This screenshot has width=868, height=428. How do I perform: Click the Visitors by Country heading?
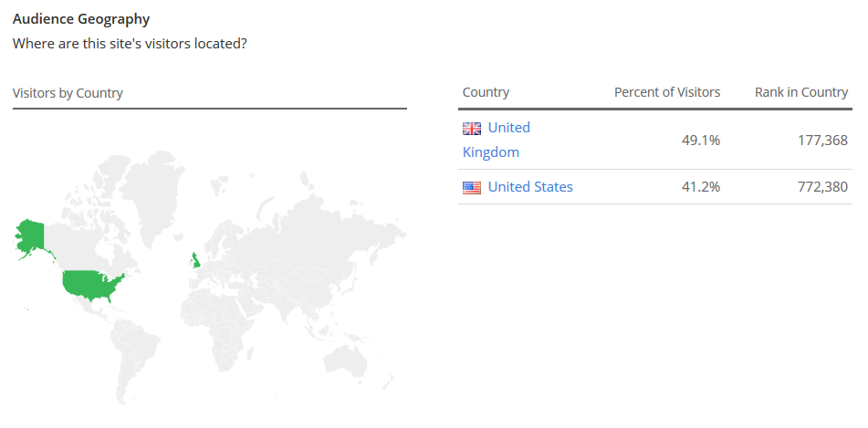68,93
